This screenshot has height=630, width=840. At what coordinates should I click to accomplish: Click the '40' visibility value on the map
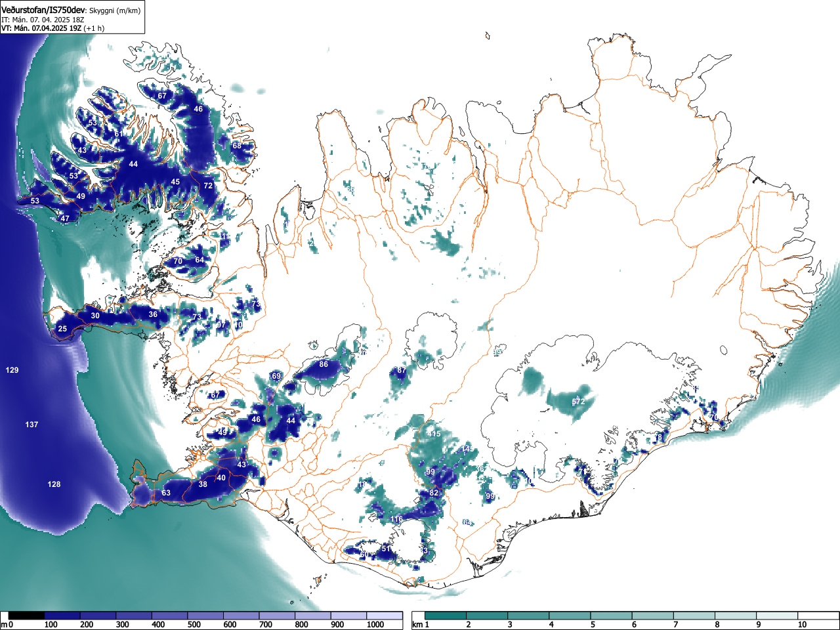pyautogui.click(x=221, y=478)
